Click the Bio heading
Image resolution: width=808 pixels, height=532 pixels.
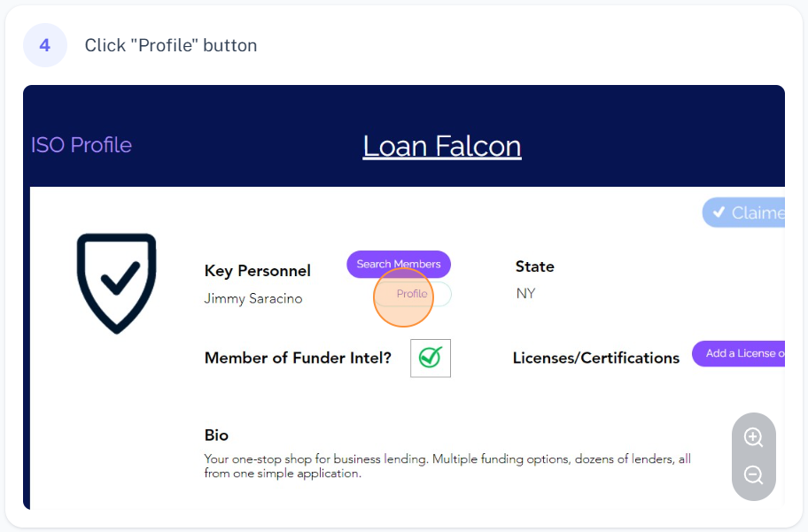pos(216,436)
